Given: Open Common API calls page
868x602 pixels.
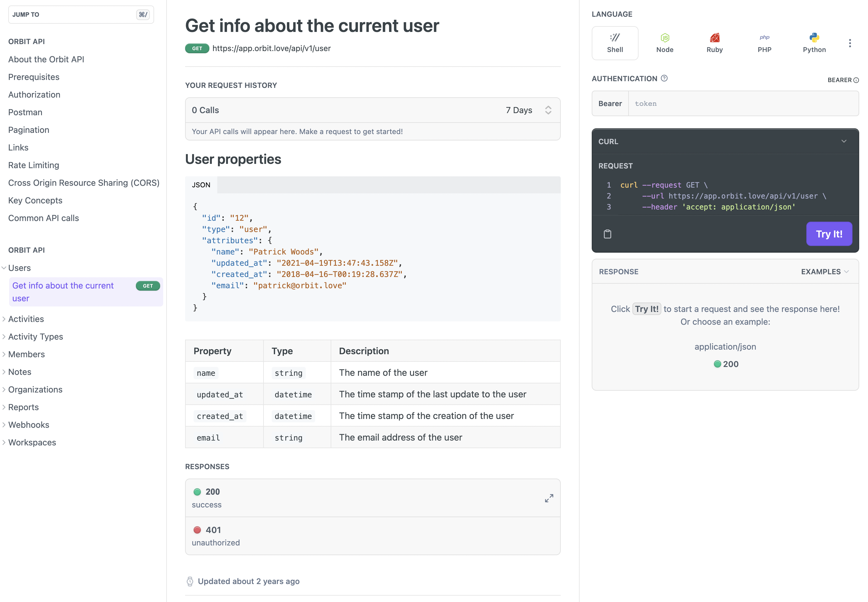Looking at the screenshot, I should point(43,218).
